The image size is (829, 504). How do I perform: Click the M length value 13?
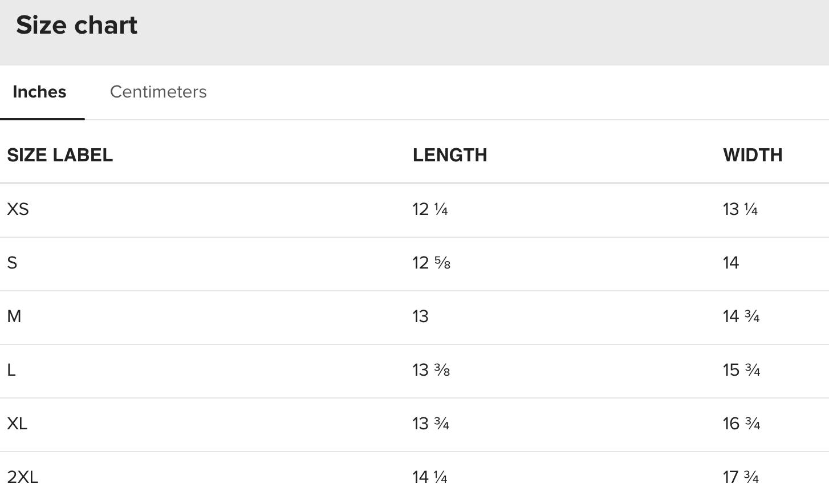point(420,316)
